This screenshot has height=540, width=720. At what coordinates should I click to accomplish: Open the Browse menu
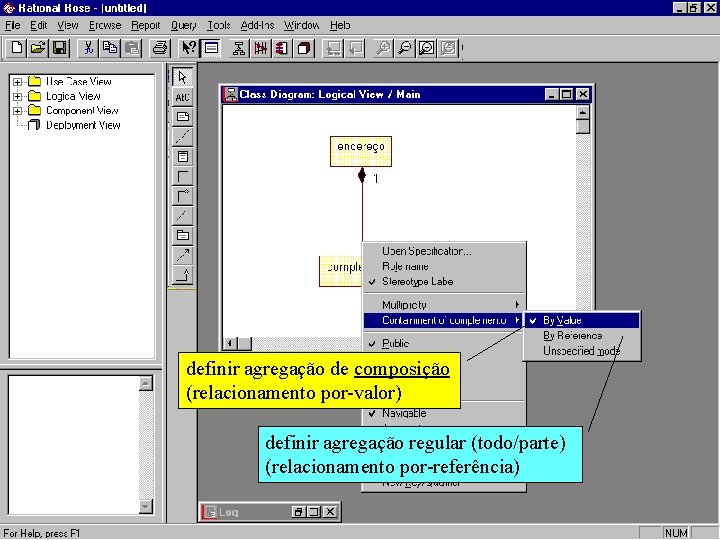105,25
